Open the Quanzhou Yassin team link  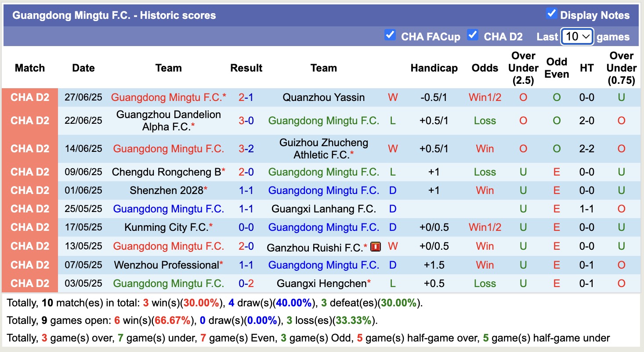tap(323, 97)
